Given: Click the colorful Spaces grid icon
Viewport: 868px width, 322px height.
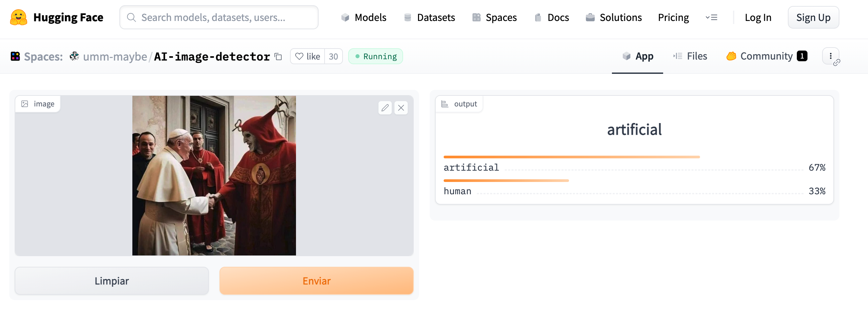Looking at the screenshot, I should [x=15, y=56].
